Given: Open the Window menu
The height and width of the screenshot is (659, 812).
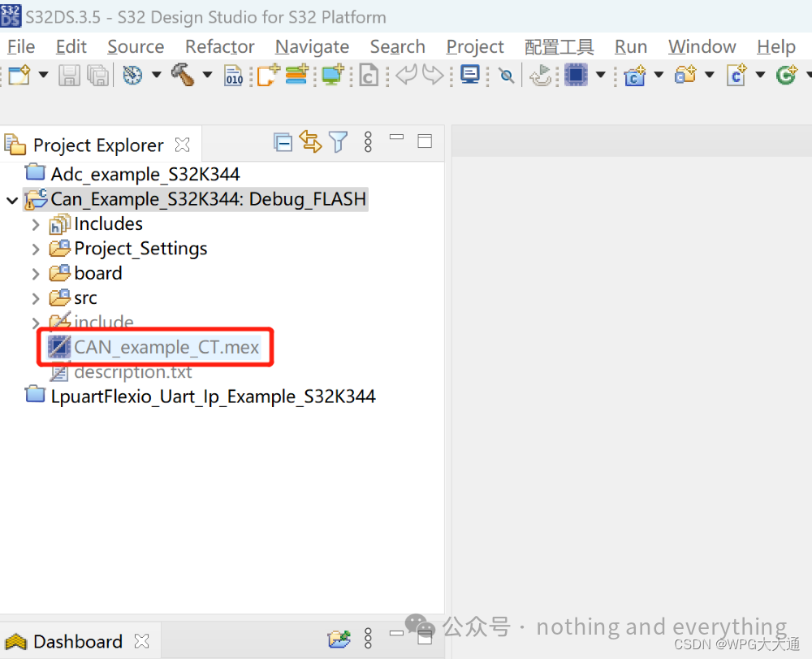Looking at the screenshot, I should coord(702,46).
